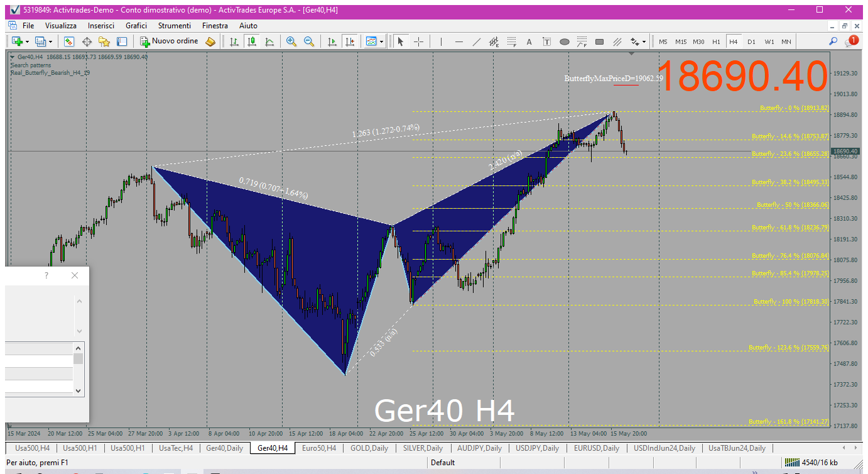868x474 pixels.
Task: Select the Text Label tool
Action: [x=547, y=41]
